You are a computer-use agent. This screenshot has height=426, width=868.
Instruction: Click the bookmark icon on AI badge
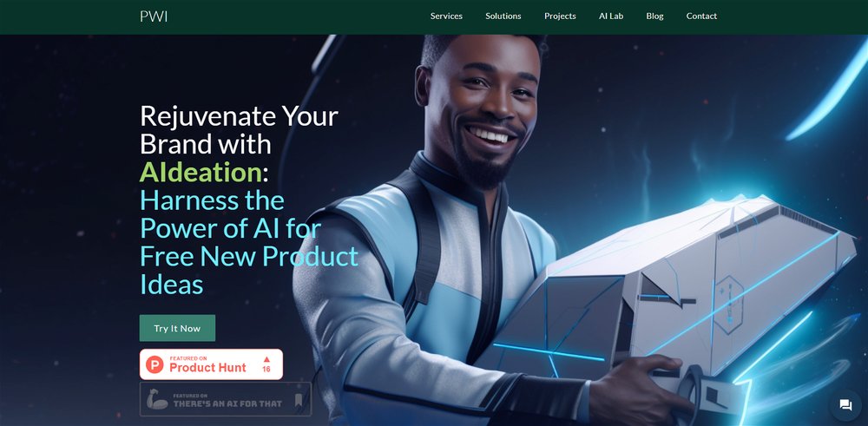pyautogui.click(x=299, y=399)
